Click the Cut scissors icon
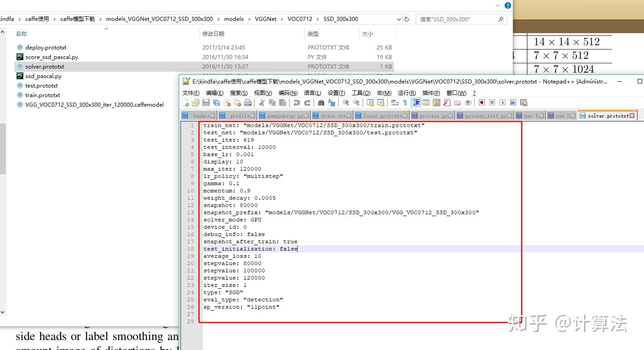The height and width of the screenshot is (350, 644). [261, 103]
